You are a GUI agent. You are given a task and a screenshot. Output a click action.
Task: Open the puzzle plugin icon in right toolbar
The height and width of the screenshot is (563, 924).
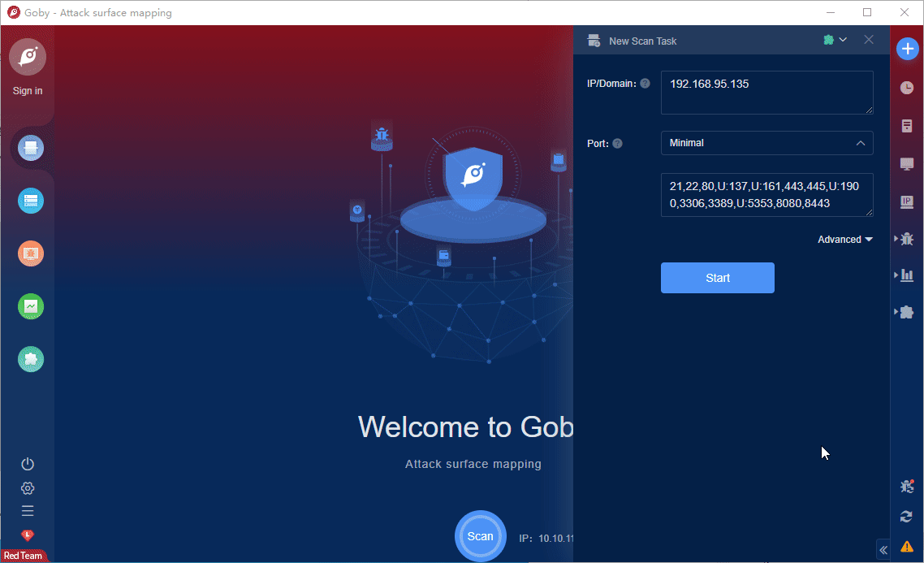(908, 312)
